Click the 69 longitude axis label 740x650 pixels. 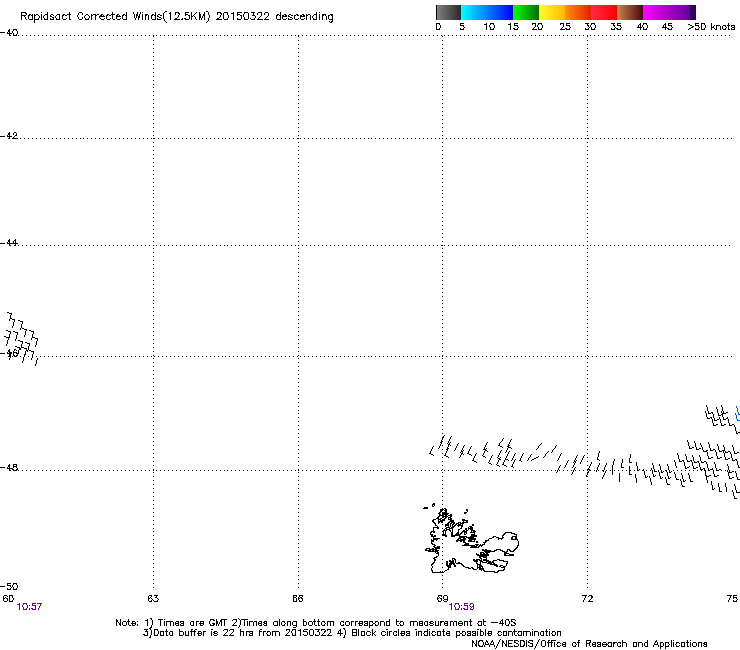pyautogui.click(x=442, y=599)
